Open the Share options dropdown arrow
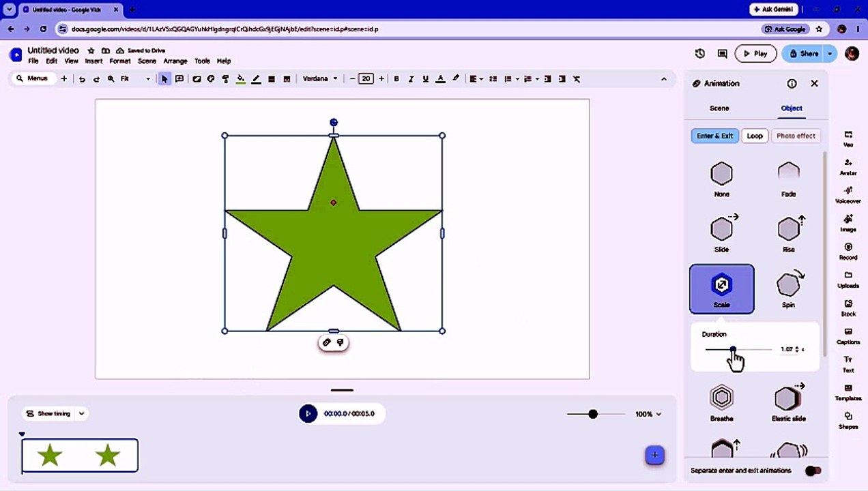Image resolution: width=868 pixels, height=491 pixels. tap(830, 53)
